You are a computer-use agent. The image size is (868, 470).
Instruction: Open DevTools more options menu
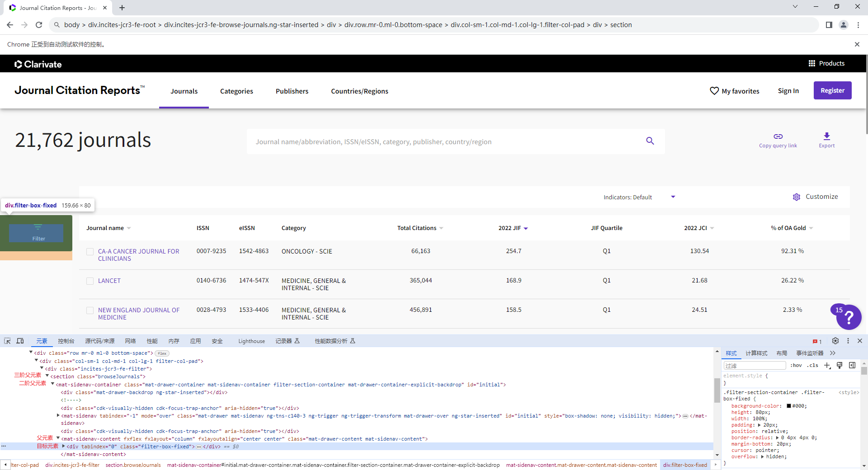click(x=848, y=341)
